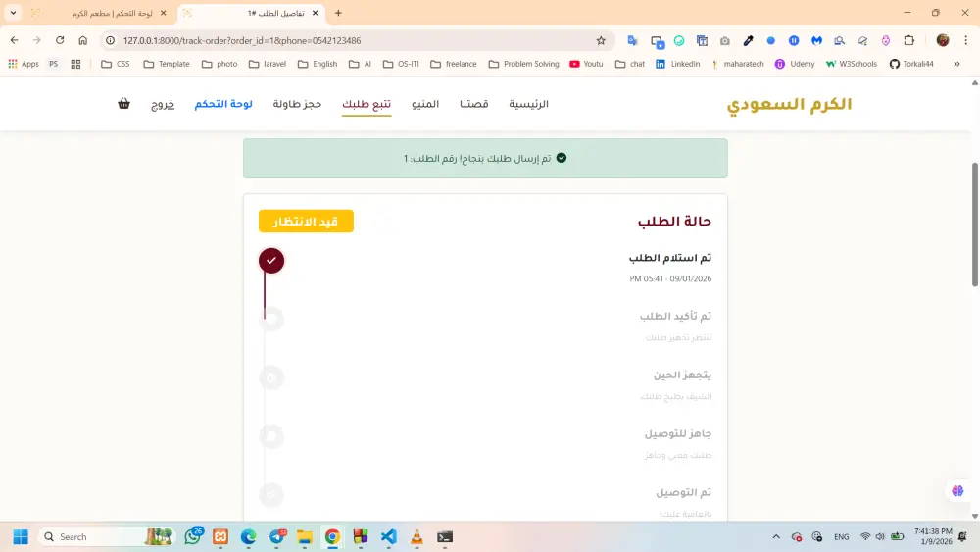The width and height of the screenshot is (980, 552).
Task: Click the browser home button
Action: tap(82, 40)
